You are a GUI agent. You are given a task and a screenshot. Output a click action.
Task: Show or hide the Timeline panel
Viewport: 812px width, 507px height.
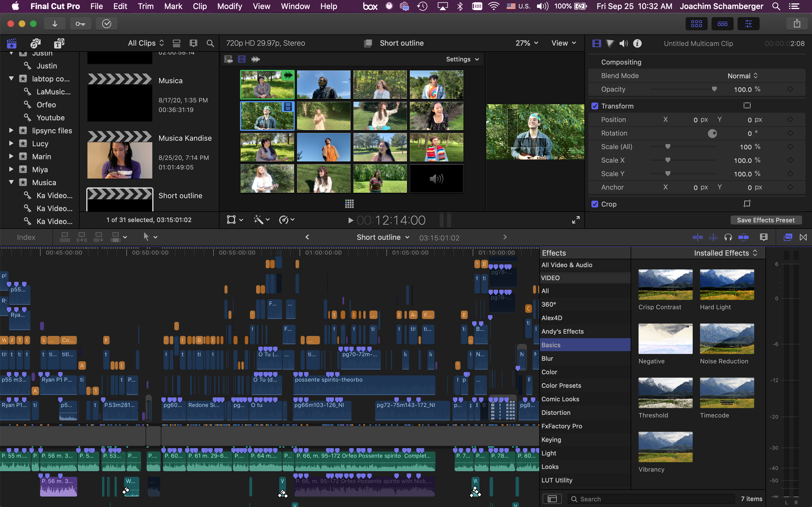(x=722, y=23)
